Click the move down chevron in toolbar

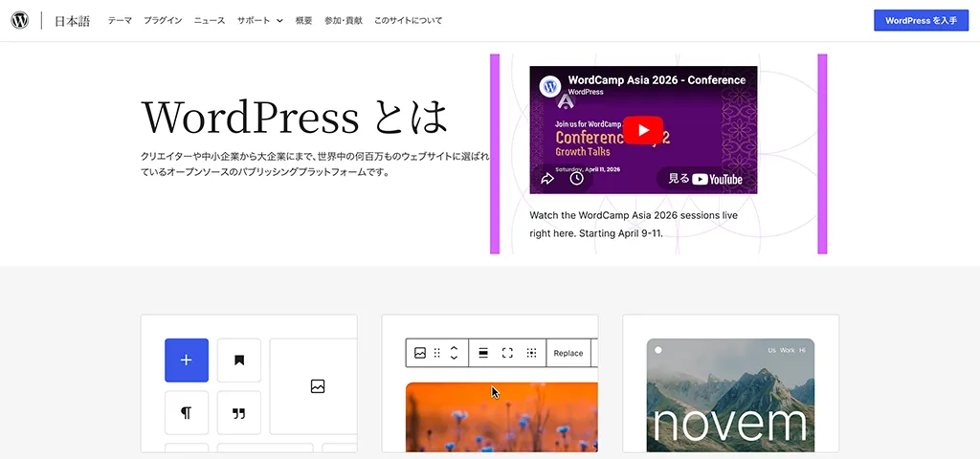click(x=454, y=358)
